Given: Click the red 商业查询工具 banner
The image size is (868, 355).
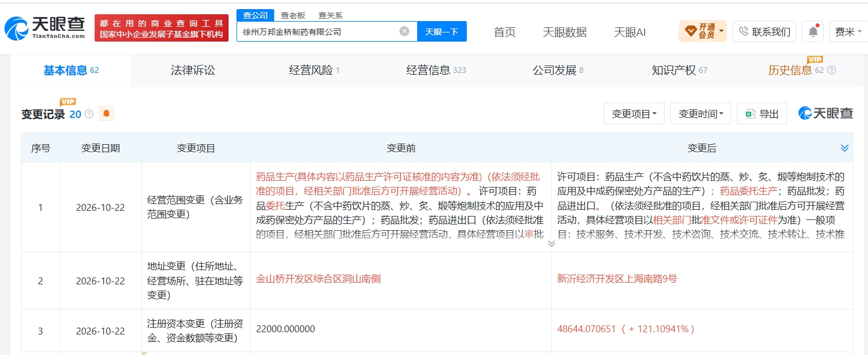Looking at the screenshot, I should point(161,28).
